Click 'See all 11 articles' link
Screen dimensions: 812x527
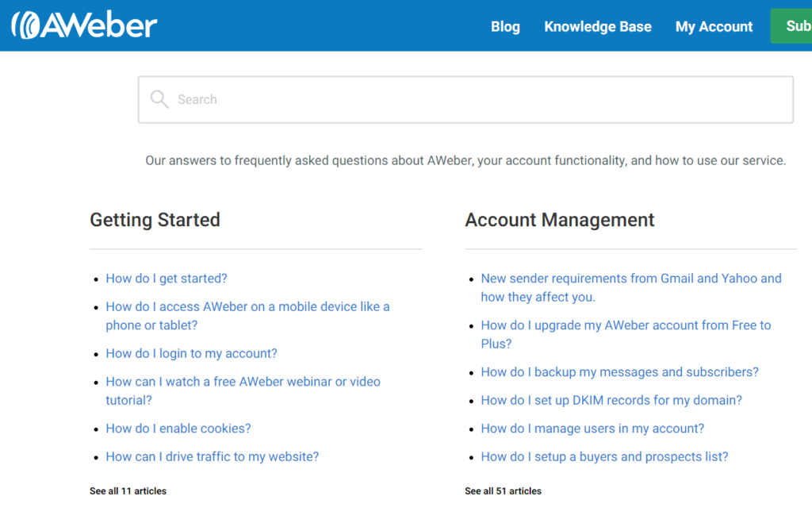point(128,490)
